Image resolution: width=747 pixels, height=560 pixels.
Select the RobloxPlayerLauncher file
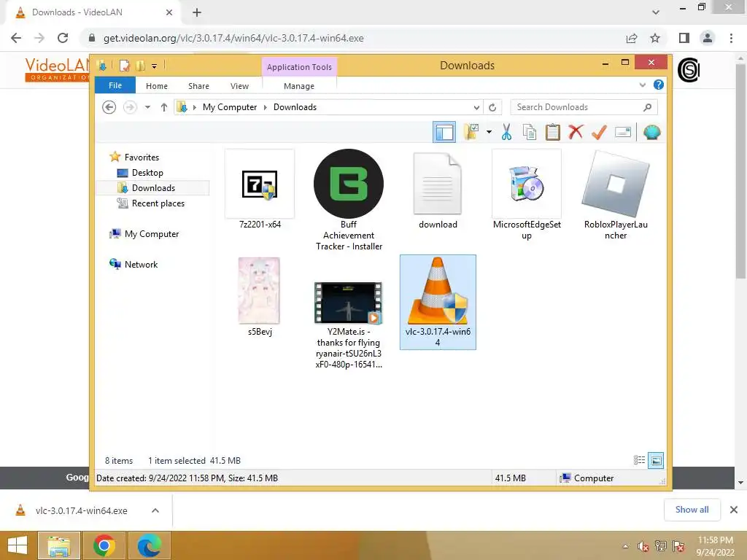(616, 195)
